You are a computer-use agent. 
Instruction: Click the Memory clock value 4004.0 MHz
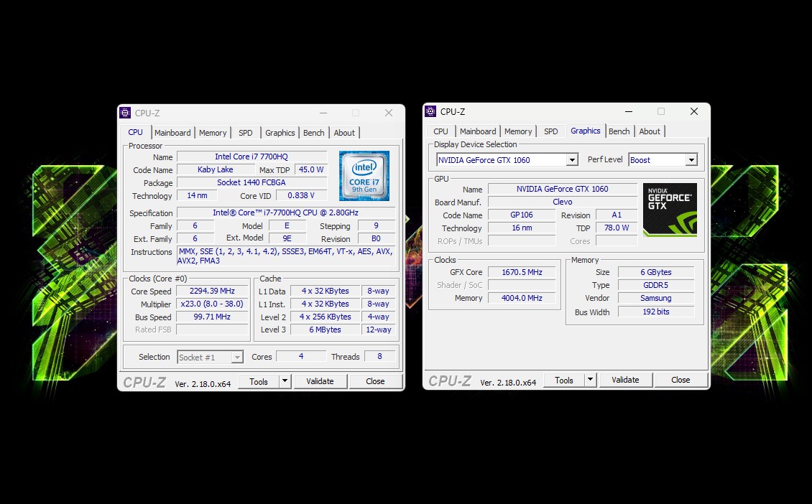[x=522, y=298]
